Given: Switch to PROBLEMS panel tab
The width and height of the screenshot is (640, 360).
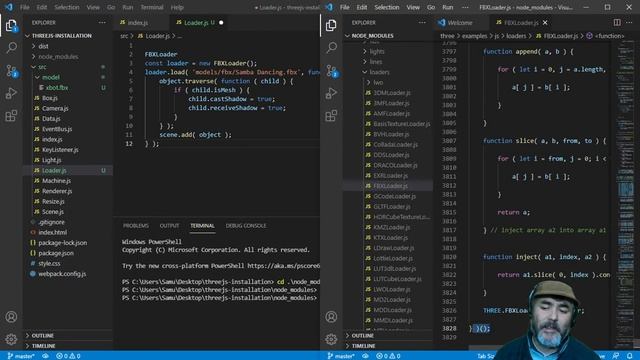Looking at the screenshot, I should 136,226.
